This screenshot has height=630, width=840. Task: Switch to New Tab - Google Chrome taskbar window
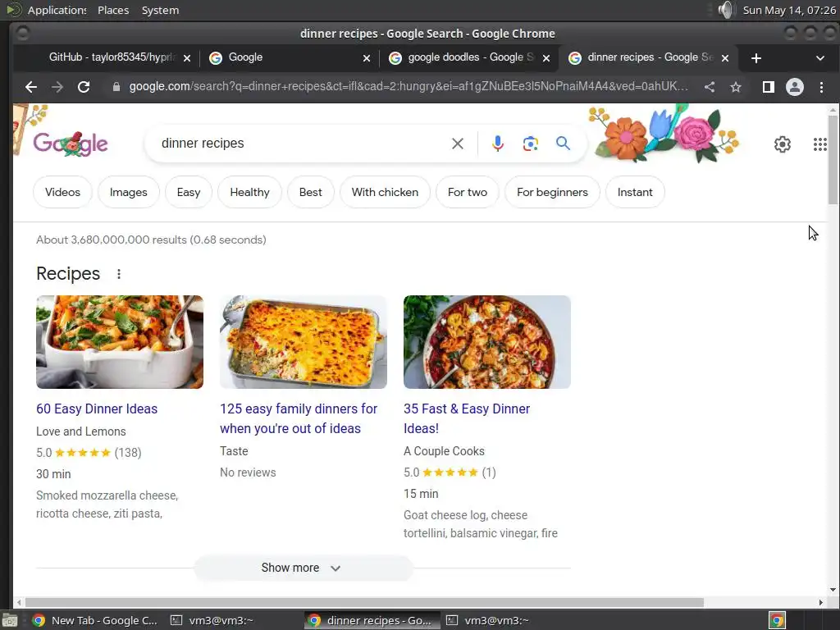(x=95, y=620)
